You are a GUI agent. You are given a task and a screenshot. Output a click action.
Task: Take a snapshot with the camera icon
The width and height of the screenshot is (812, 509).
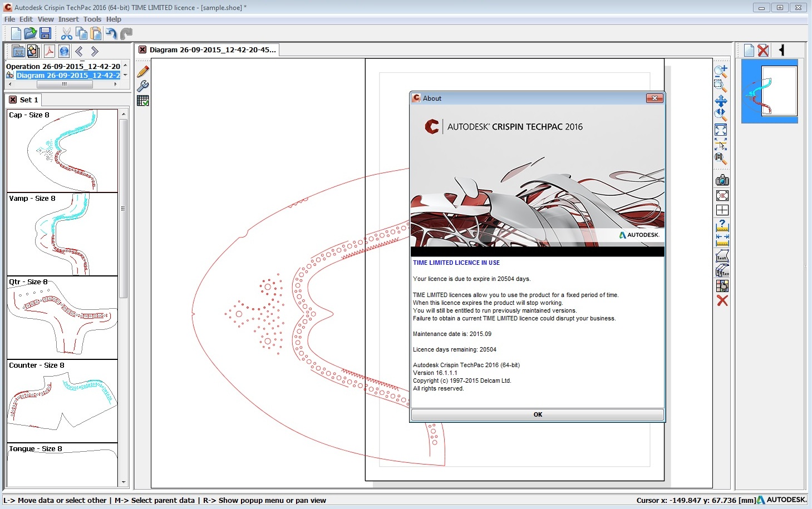[722, 180]
